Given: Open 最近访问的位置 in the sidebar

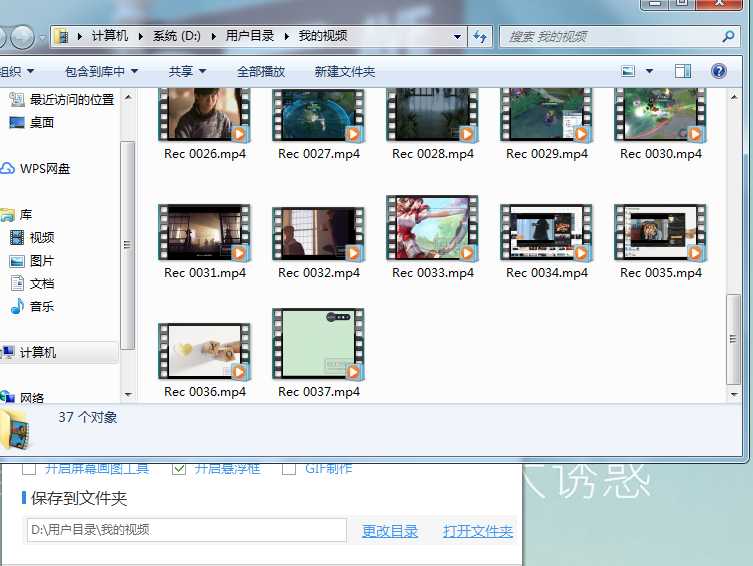Looking at the screenshot, I should point(72,99).
